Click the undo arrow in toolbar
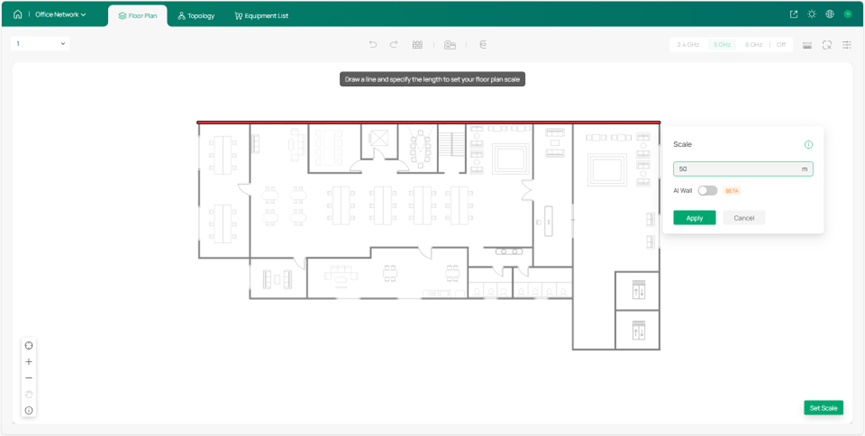The width and height of the screenshot is (865, 436). point(373,45)
